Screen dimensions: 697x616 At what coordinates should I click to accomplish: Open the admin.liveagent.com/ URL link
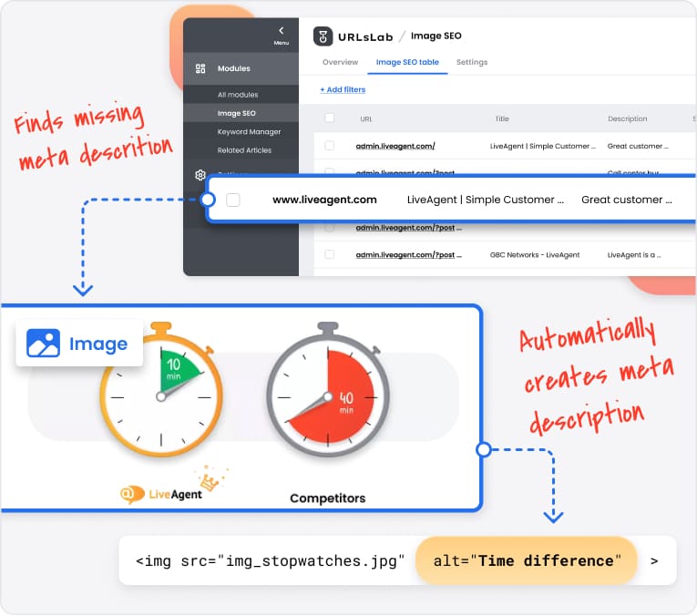(x=395, y=146)
